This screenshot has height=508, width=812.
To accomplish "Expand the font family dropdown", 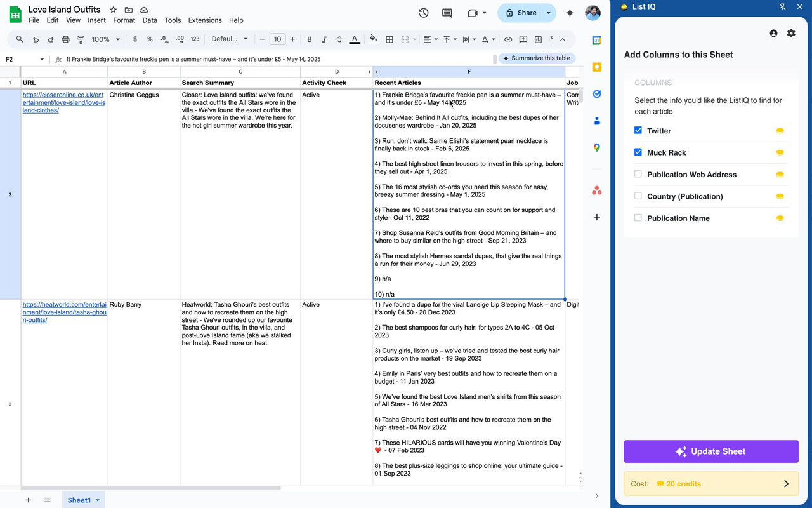I will 230,39.
